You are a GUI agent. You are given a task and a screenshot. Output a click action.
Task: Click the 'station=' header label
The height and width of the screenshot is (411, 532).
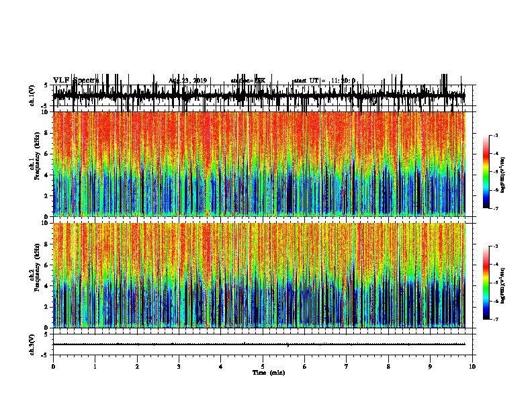click(242, 81)
